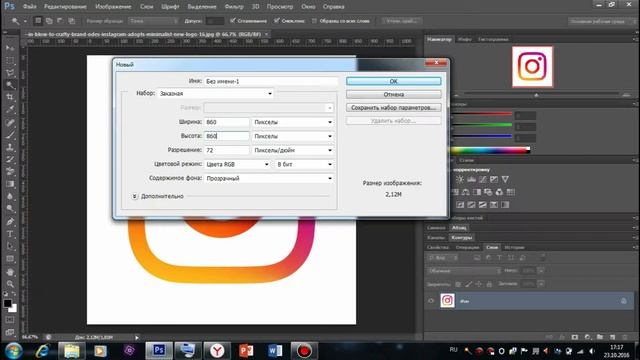Open the Цветовой режим dropdown
This screenshot has width=640, height=360.
(x=237, y=164)
